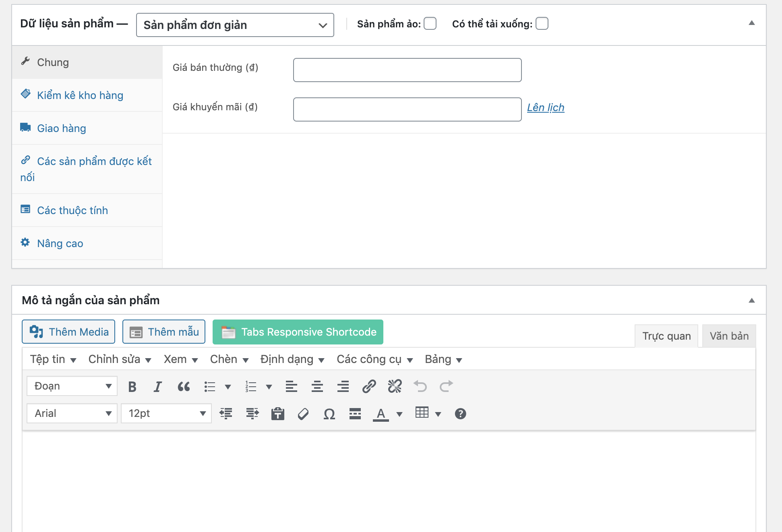The image size is (782, 532).
Task: Click Giá bán thường price input field
Action: (x=407, y=70)
